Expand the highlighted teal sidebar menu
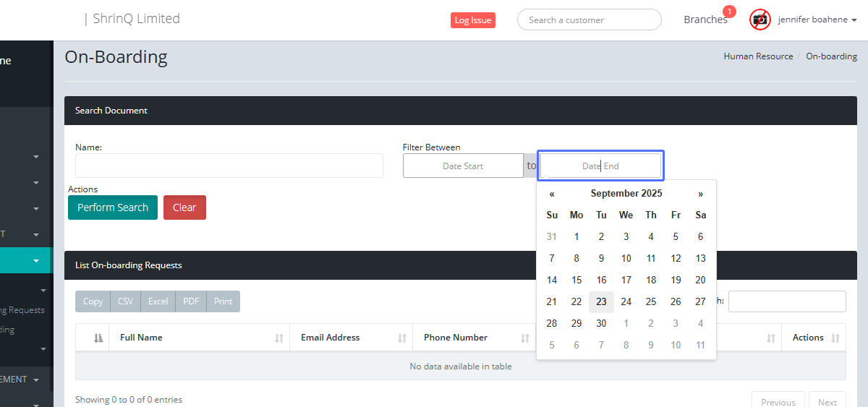 pos(36,261)
